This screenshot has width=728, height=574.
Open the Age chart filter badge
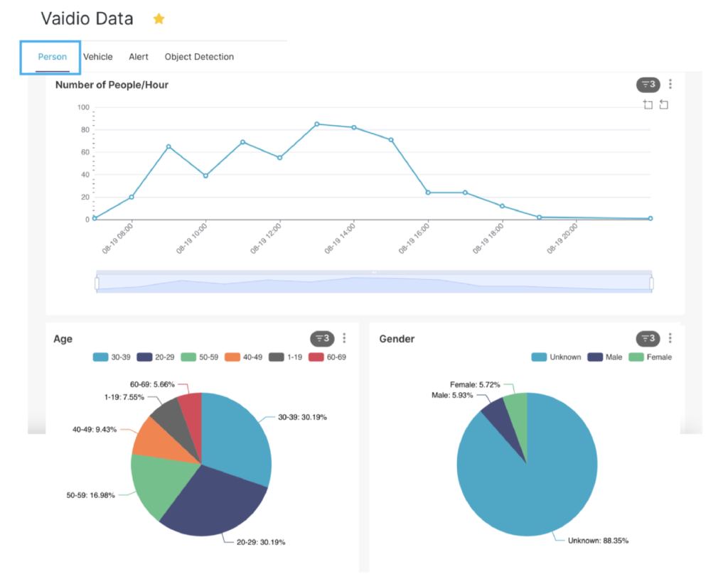coord(321,339)
